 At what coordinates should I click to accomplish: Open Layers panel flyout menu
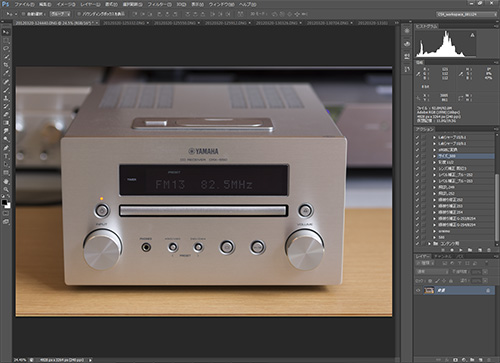point(496,256)
